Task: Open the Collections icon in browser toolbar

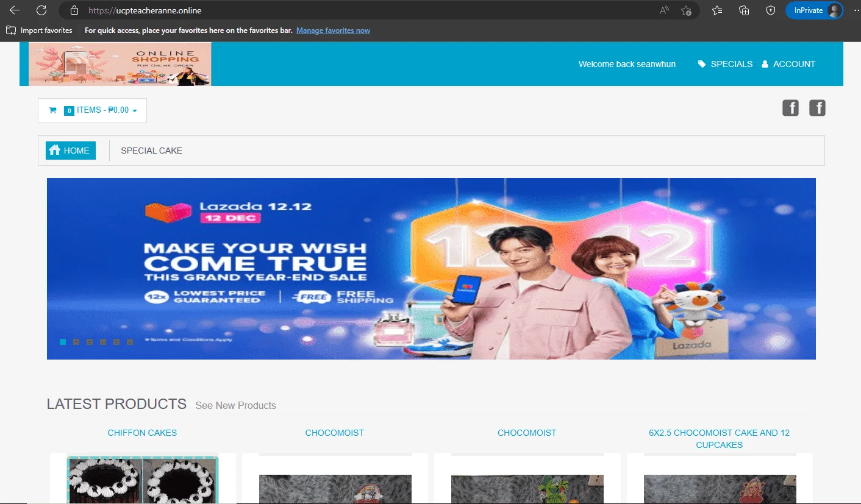Action: point(744,10)
